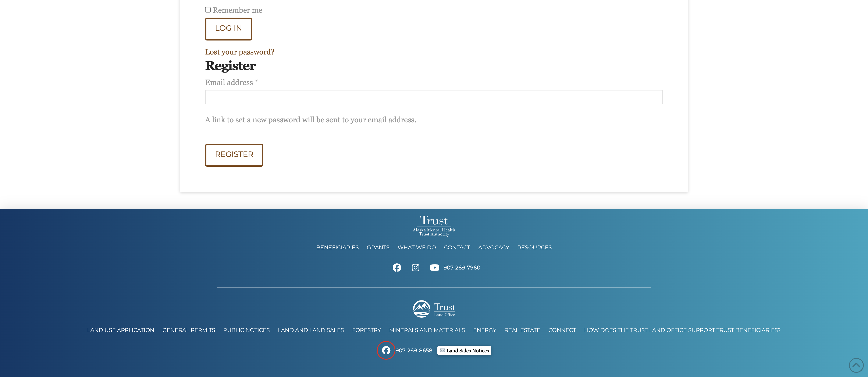
Task: Open the FORESTRY footer link
Action: (x=366, y=330)
